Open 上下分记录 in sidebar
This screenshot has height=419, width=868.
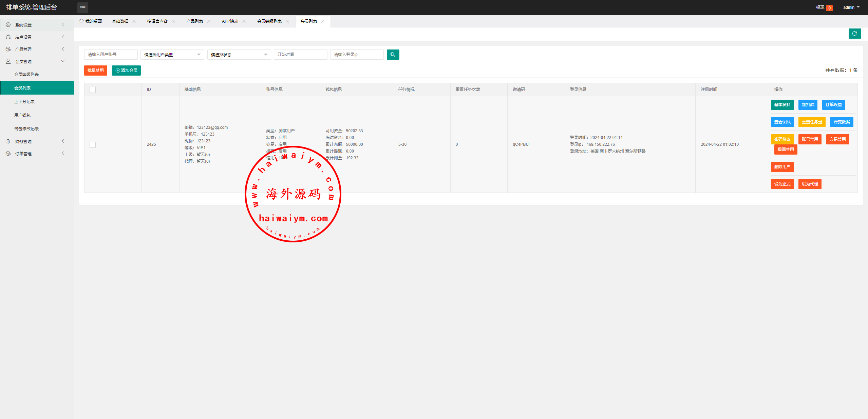pyautogui.click(x=24, y=102)
